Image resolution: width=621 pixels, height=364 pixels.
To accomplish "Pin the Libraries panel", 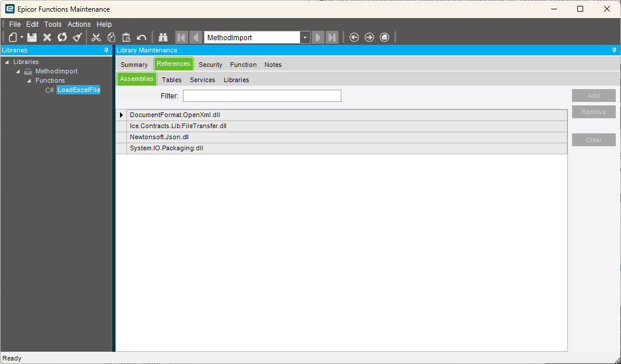I will (106, 50).
